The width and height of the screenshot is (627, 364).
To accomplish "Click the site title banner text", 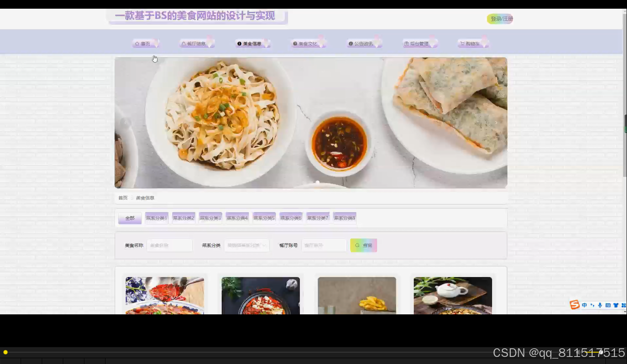I will pyautogui.click(x=195, y=16).
